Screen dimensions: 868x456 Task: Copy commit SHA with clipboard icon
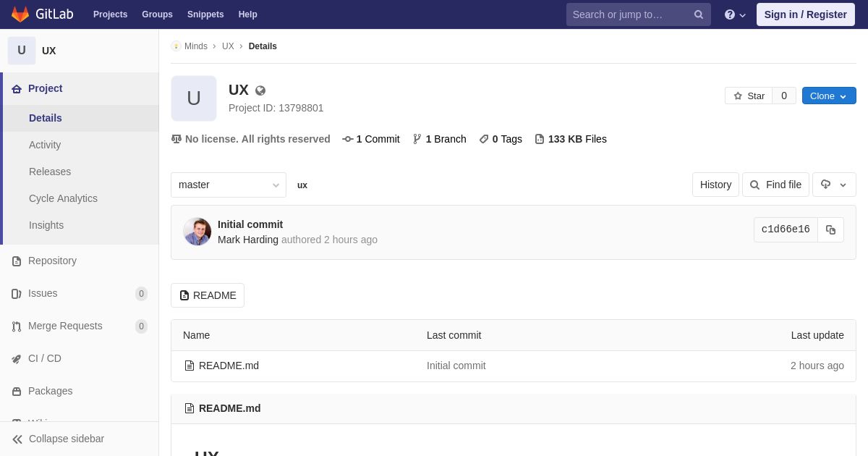830,229
